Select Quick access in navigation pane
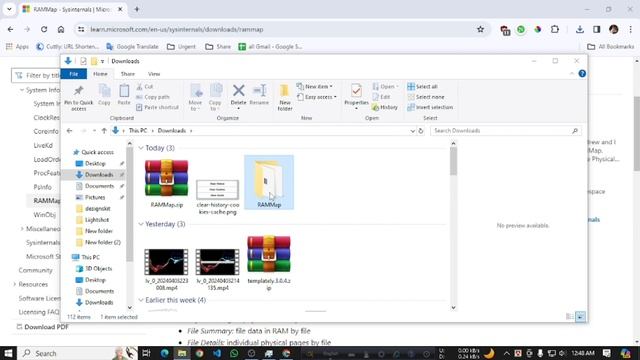 point(93,152)
